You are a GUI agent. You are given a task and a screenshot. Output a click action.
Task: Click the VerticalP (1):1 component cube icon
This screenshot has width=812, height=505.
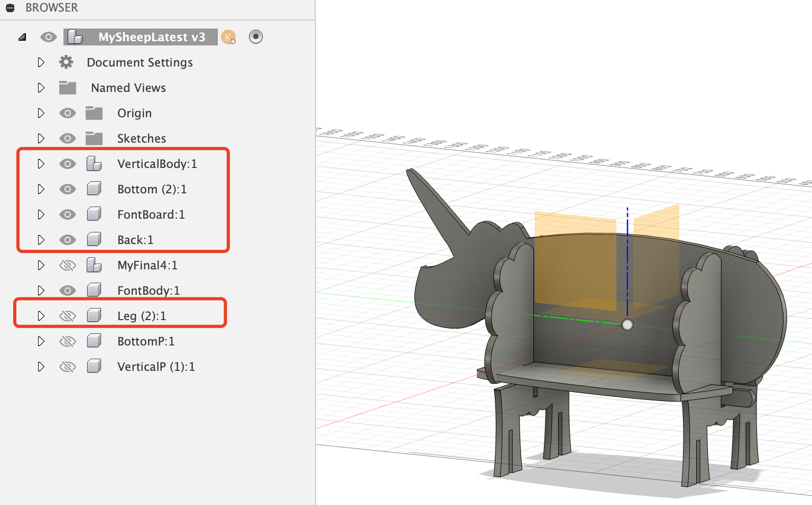coord(94,367)
